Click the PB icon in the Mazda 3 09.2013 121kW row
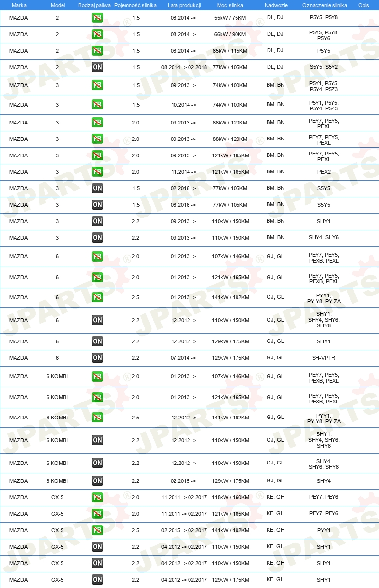Screen dimensions: 379x588 click(x=97, y=155)
